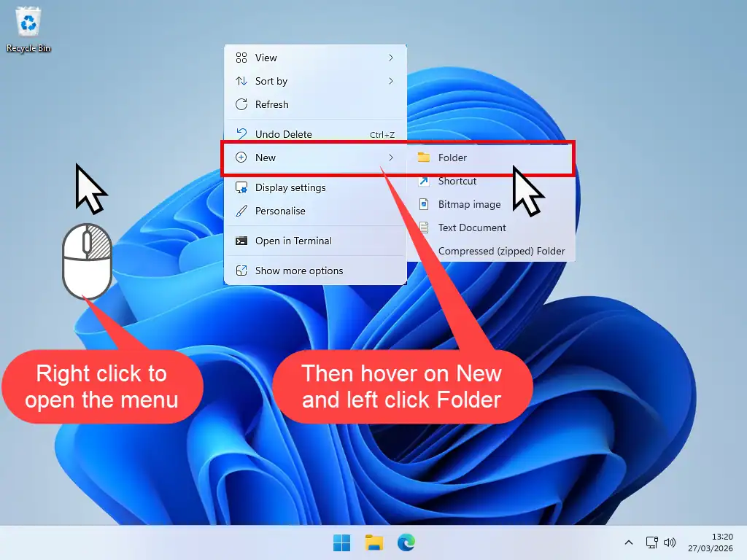
Task: Launch Microsoft Edge from the taskbar
Action: coord(406,542)
